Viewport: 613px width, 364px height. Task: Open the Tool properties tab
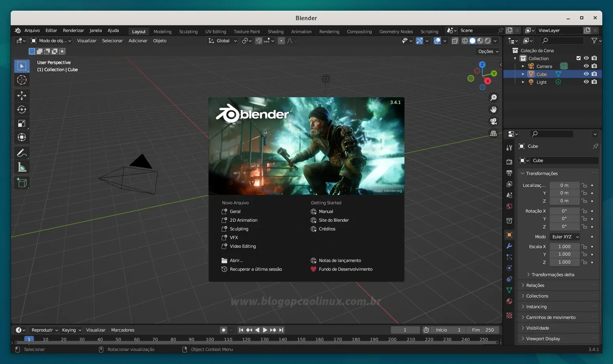(x=509, y=148)
